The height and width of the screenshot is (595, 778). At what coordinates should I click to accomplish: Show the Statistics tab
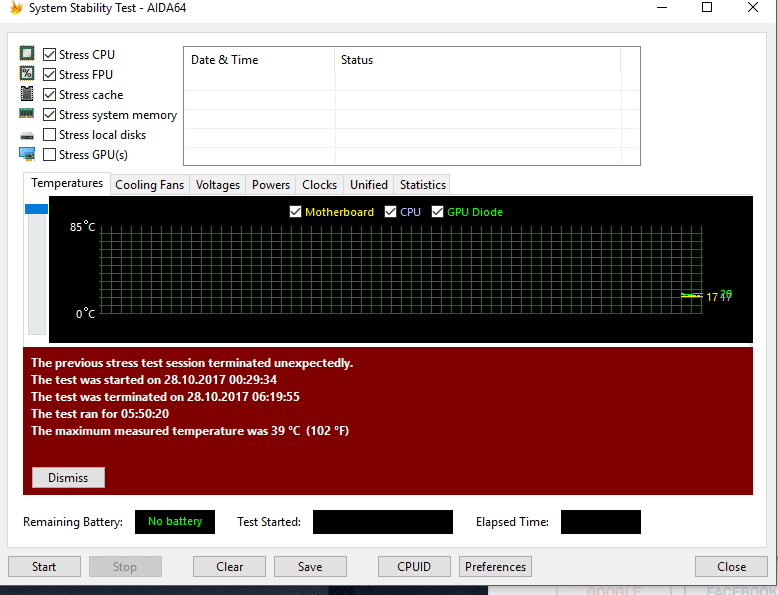[x=423, y=185]
